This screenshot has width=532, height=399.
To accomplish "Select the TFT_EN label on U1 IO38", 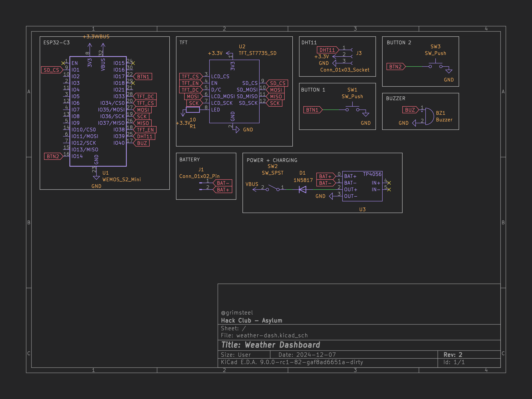I will click(x=145, y=130).
